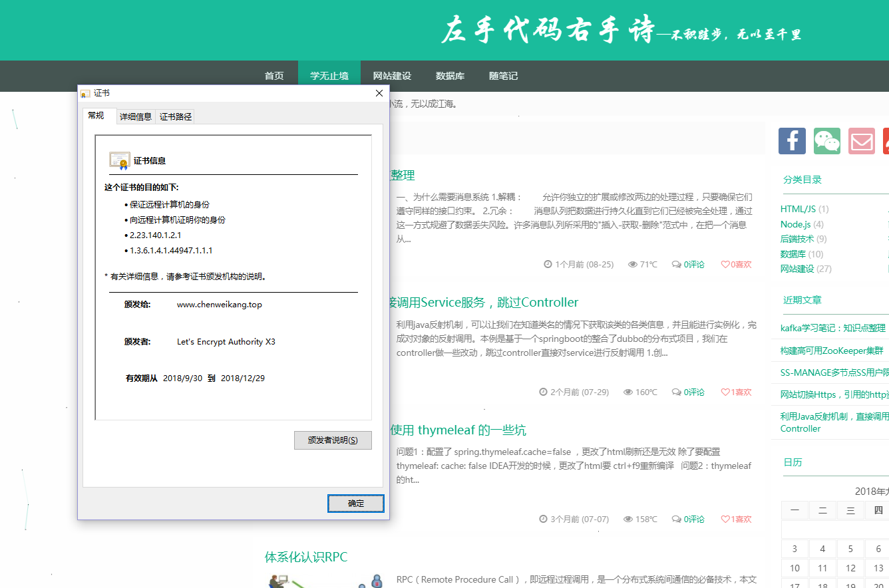Click the certificate icon in dialog

click(120, 161)
